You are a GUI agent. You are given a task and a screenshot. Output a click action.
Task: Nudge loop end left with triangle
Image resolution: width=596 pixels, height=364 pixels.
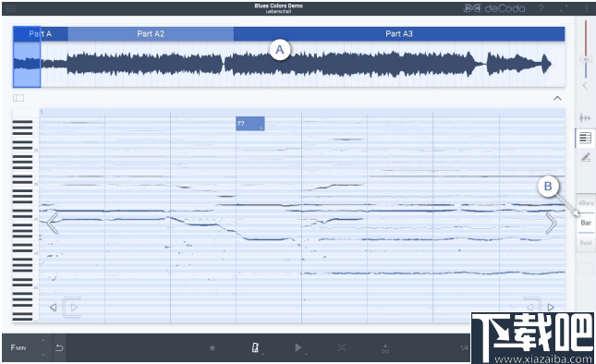[x=529, y=308]
